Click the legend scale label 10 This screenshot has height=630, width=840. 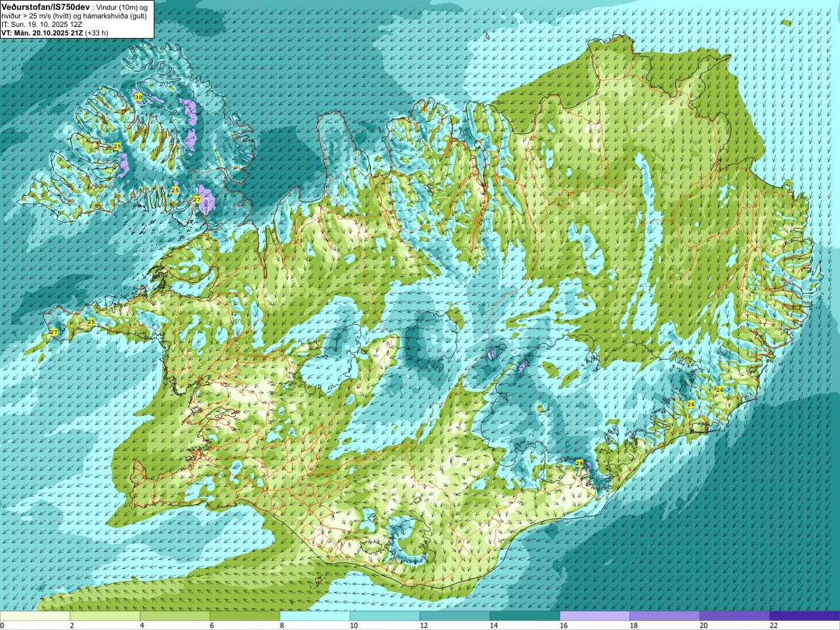point(354,625)
